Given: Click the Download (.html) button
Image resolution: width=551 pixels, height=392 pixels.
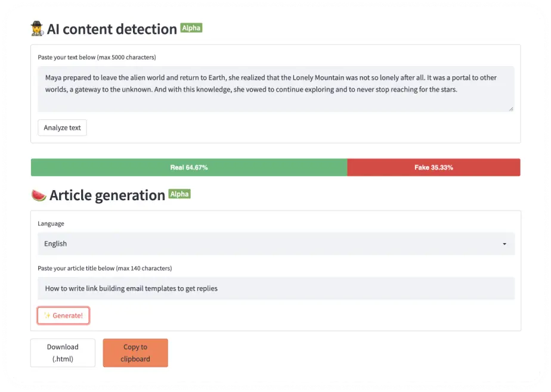Looking at the screenshot, I should (63, 353).
